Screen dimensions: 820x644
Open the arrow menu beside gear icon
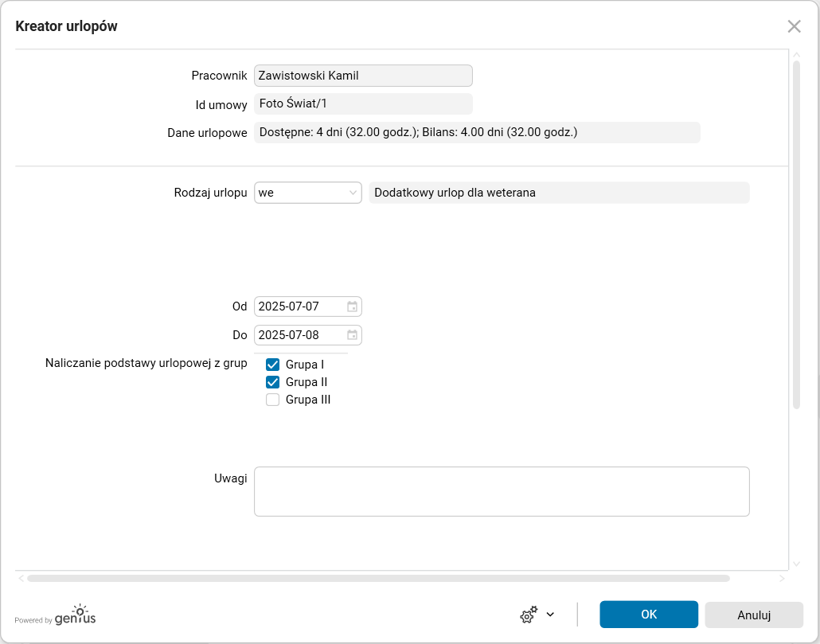550,615
